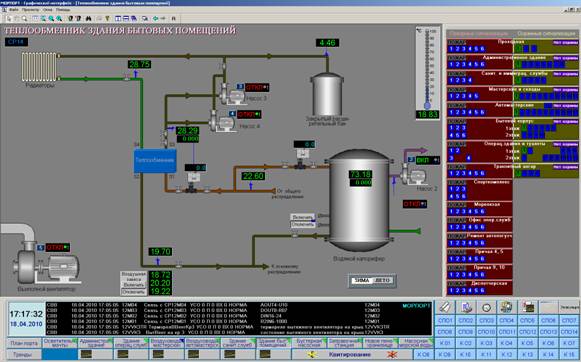Click the СП01 controller button

pos(445,320)
